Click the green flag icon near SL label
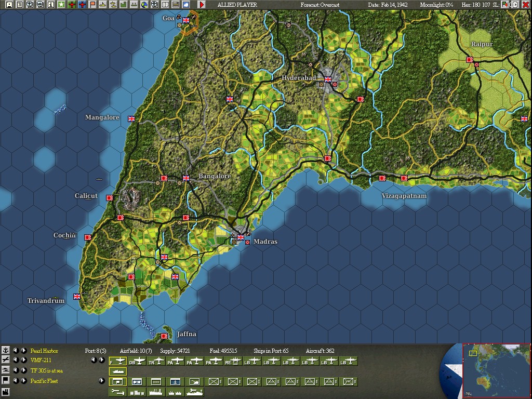Image resolution: width=532 pixels, height=399 pixels. click(504, 4)
